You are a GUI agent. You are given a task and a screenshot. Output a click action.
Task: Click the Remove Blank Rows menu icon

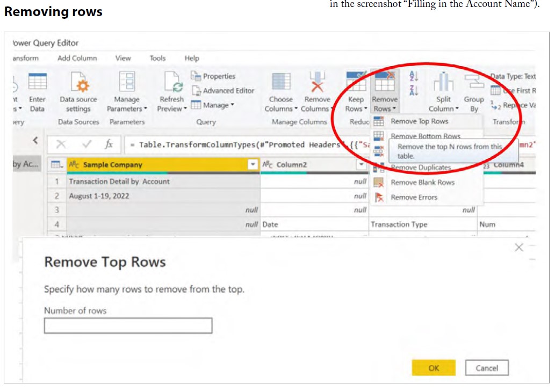(379, 183)
